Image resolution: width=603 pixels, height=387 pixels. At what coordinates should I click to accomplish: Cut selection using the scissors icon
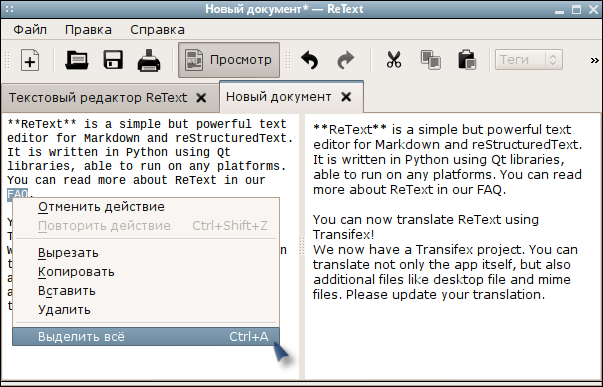click(394, 60)
